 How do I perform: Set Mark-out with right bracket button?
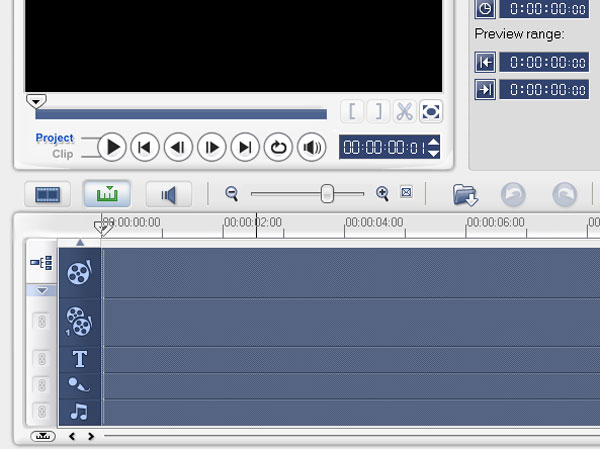click(x=378, y=111)
